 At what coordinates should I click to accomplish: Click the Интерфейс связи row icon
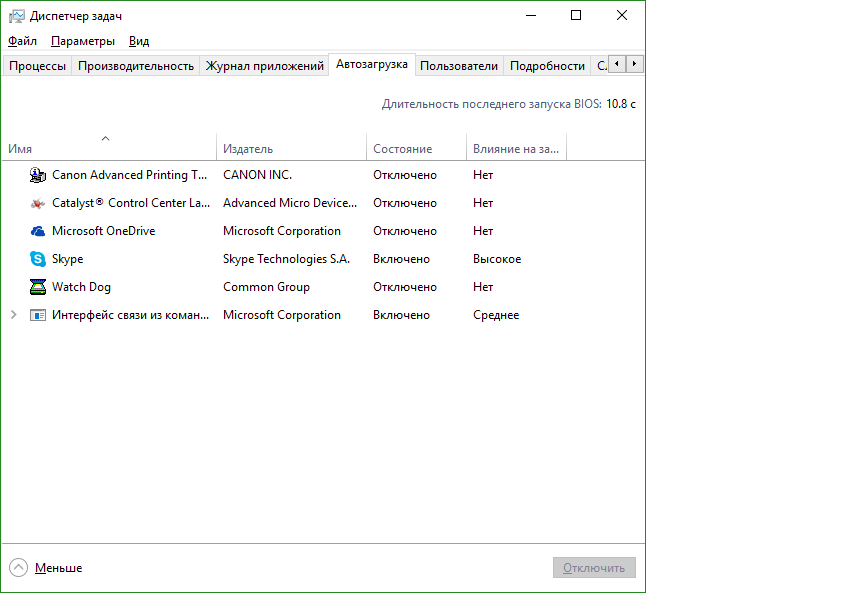click(37, 315)
